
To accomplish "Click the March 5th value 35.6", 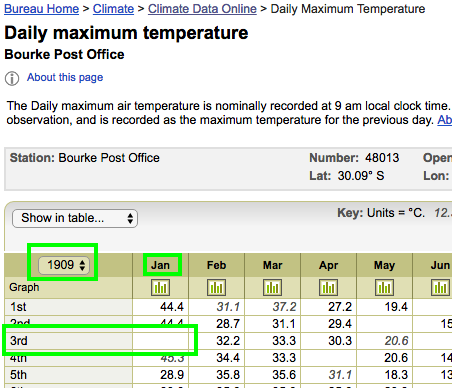I will click(284, 375).
